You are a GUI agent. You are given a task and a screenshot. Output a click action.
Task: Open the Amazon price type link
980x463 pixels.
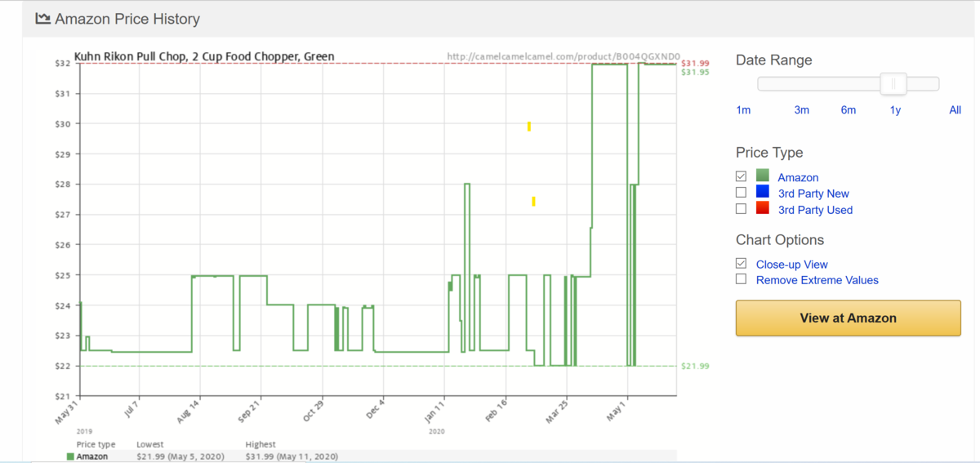[x=798, y=177]
